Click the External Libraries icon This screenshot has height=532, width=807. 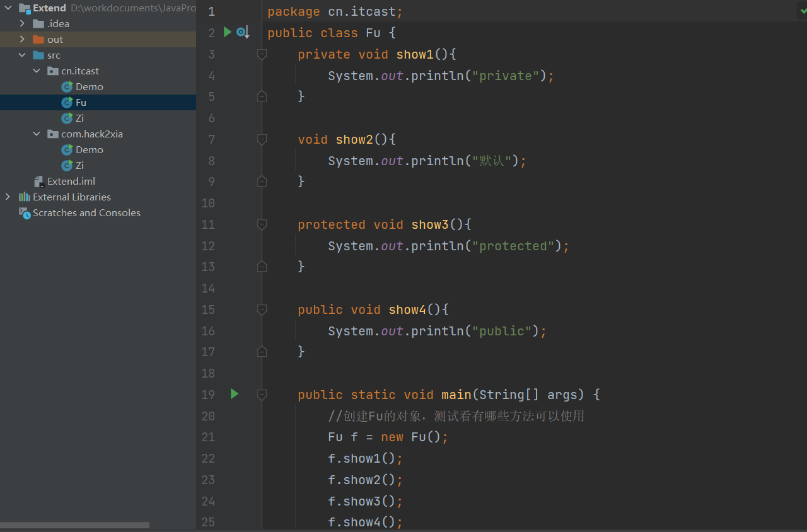[x=25, y=197]
